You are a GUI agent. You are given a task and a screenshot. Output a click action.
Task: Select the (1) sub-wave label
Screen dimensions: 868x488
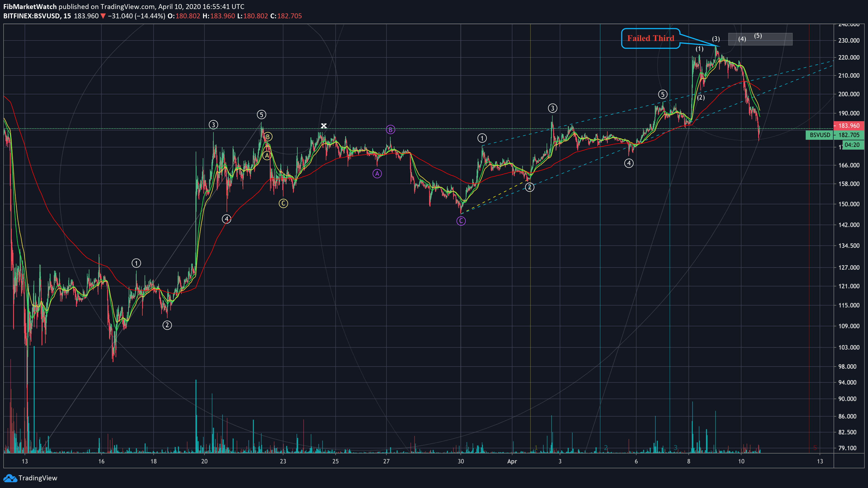point(700,49)
